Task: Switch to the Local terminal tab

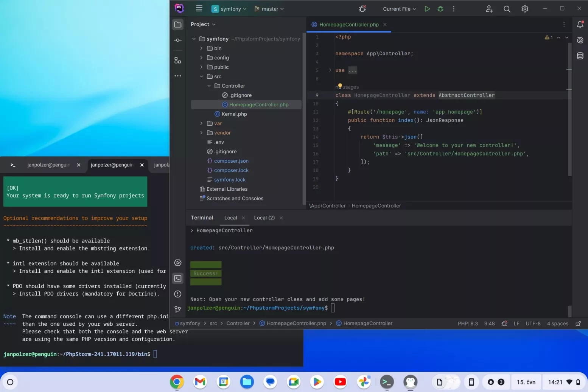Action: [x=230, y=218]
